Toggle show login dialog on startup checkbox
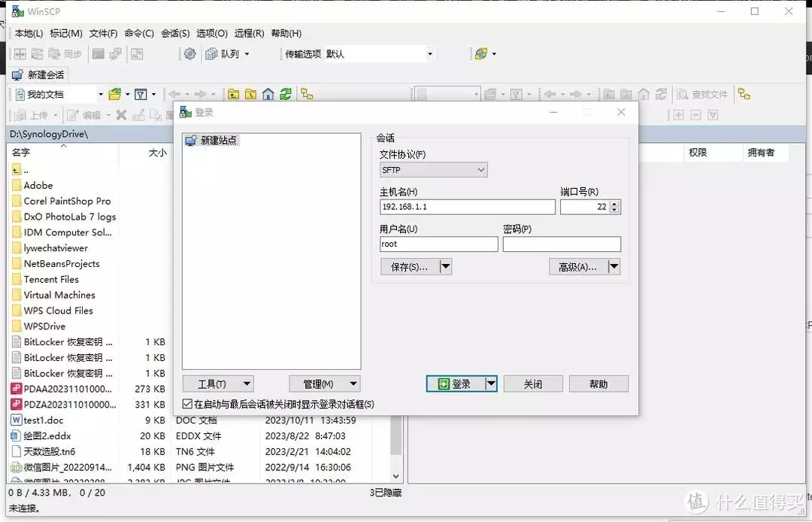812x522 pixels. pyautogui.click(x=187, y=404)
